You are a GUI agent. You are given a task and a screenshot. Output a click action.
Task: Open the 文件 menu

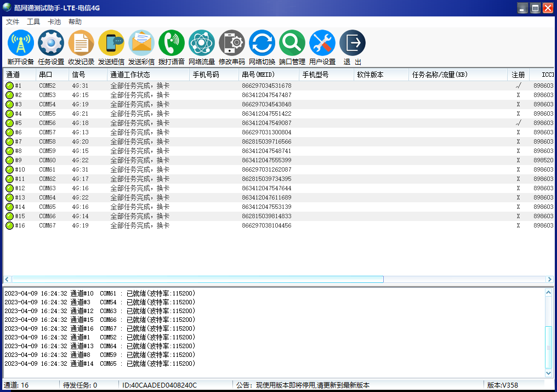13,22
